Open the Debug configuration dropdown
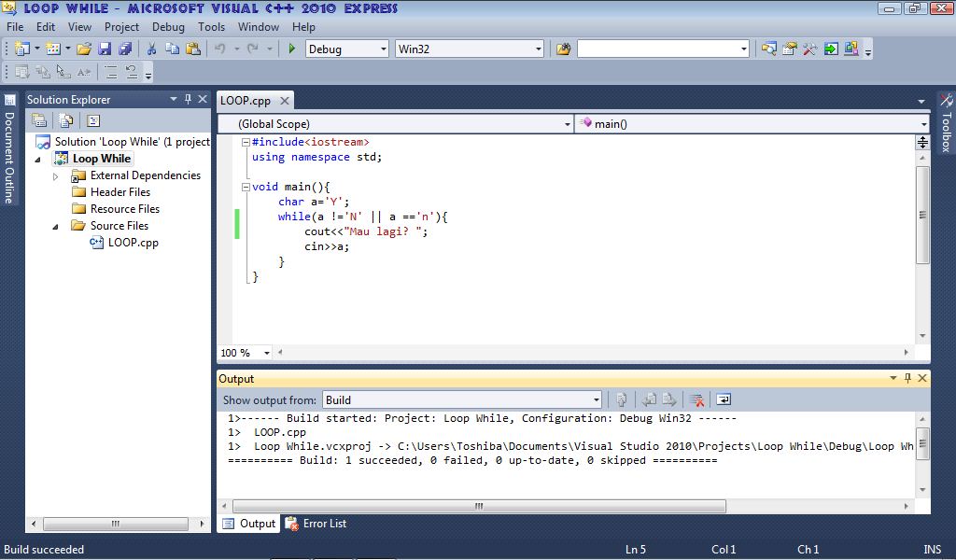The image size is (956, 560). pyautogui.click(x=384, y=49)
